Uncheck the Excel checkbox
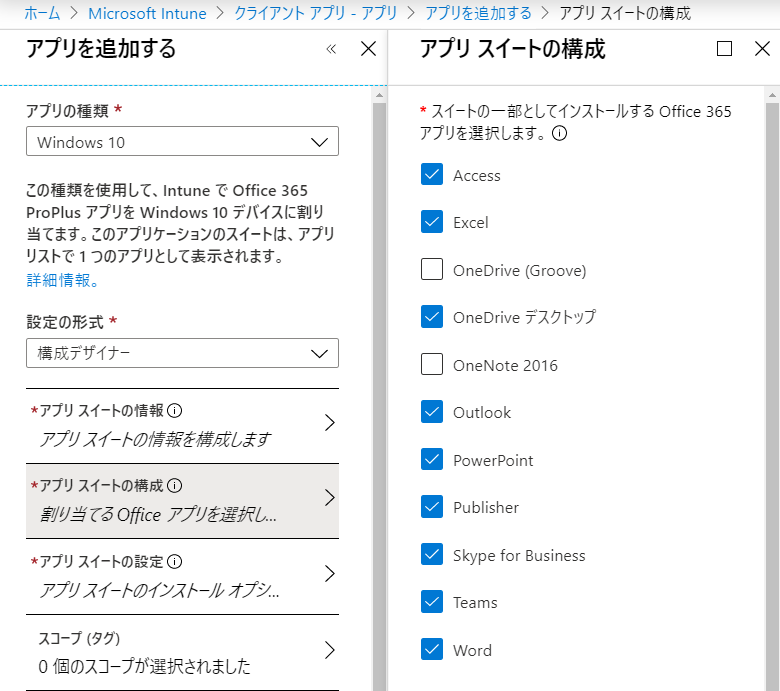 (432, 222)
